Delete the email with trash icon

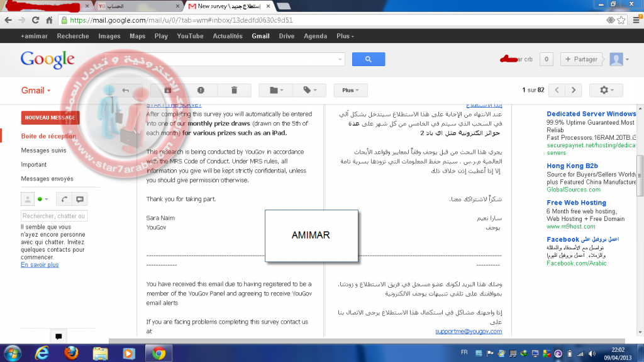click(x=234, y=90)
